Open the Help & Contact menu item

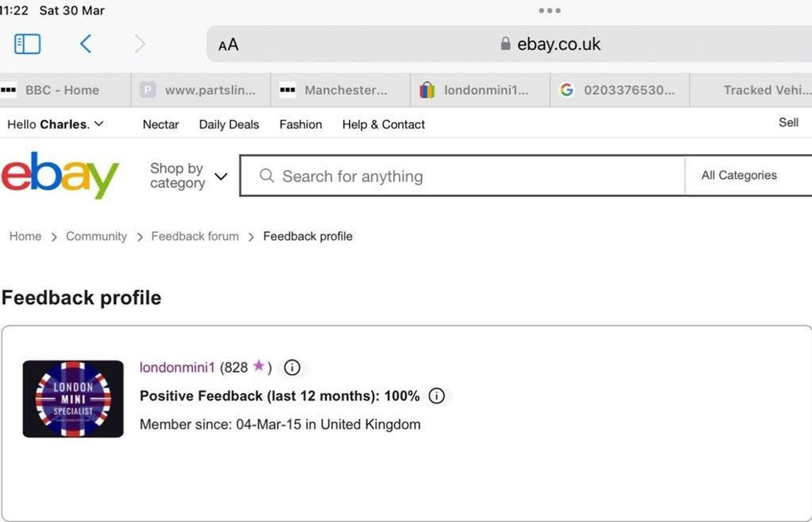coord(383,125)
